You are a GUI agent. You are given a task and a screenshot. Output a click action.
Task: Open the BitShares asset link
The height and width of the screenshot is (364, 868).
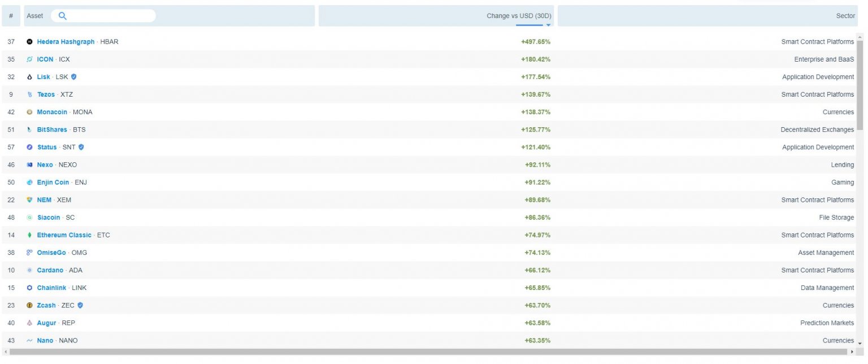tap(52, 129)
